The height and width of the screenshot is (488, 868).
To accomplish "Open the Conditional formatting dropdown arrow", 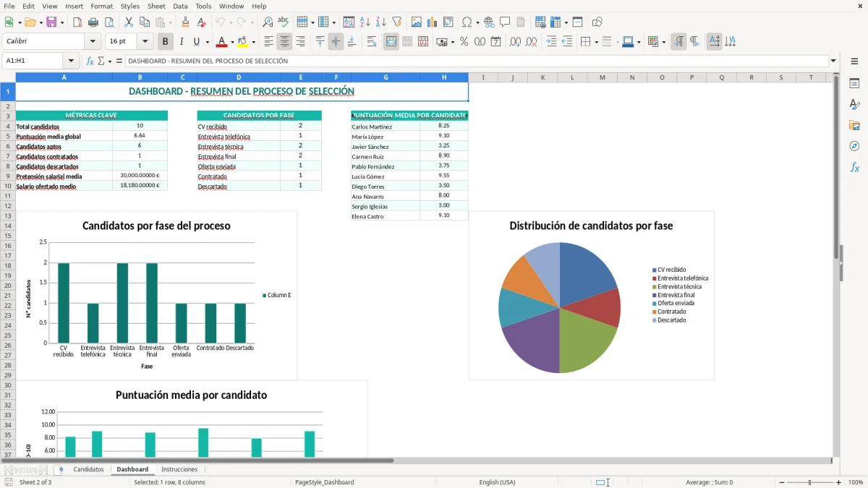I will coord(663,42).
